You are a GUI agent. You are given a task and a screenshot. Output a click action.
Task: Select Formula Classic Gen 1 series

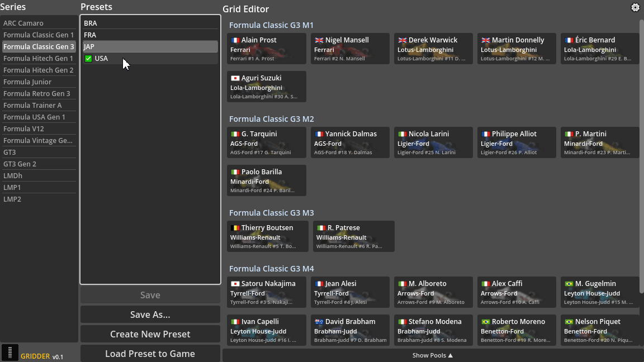[39, 35]
